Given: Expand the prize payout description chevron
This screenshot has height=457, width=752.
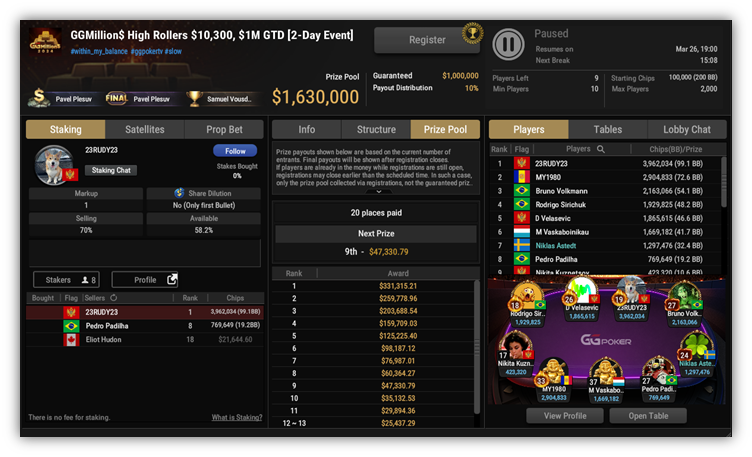Looking at the screenshot, I should (x=378, y=191).
